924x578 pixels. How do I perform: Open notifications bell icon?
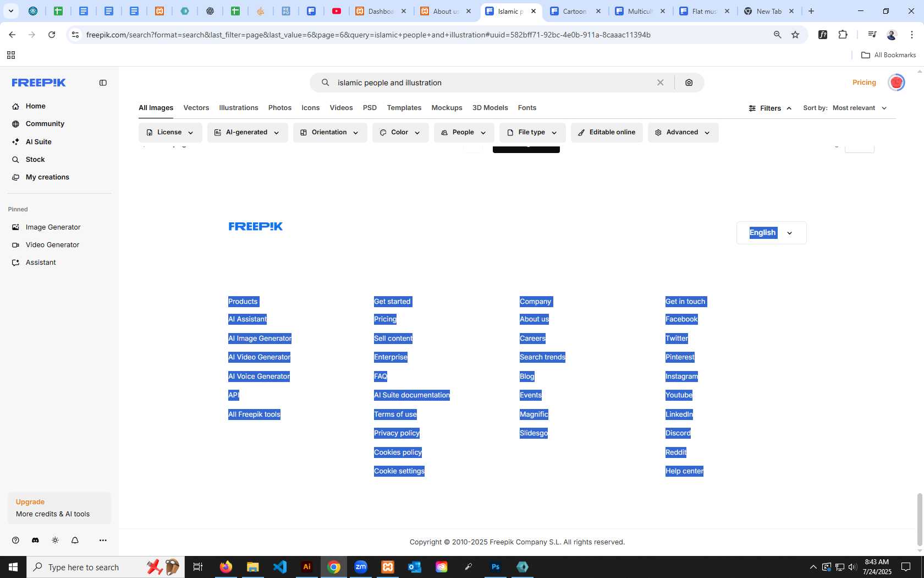click(x=75, y=540)
